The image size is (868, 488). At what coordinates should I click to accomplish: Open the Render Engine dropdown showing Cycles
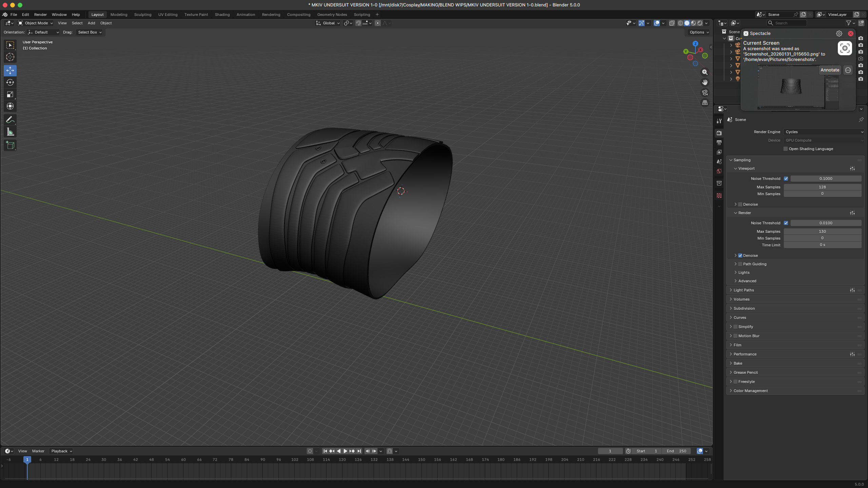coord(824,132)
